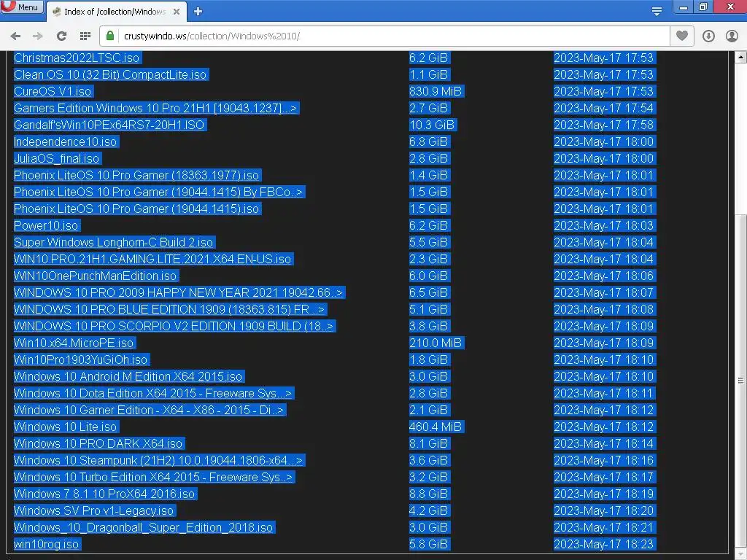Viewport: 747px width, 560px height.
Task: Reload the page with the refresh icon
Action: [x=61, y=36]
